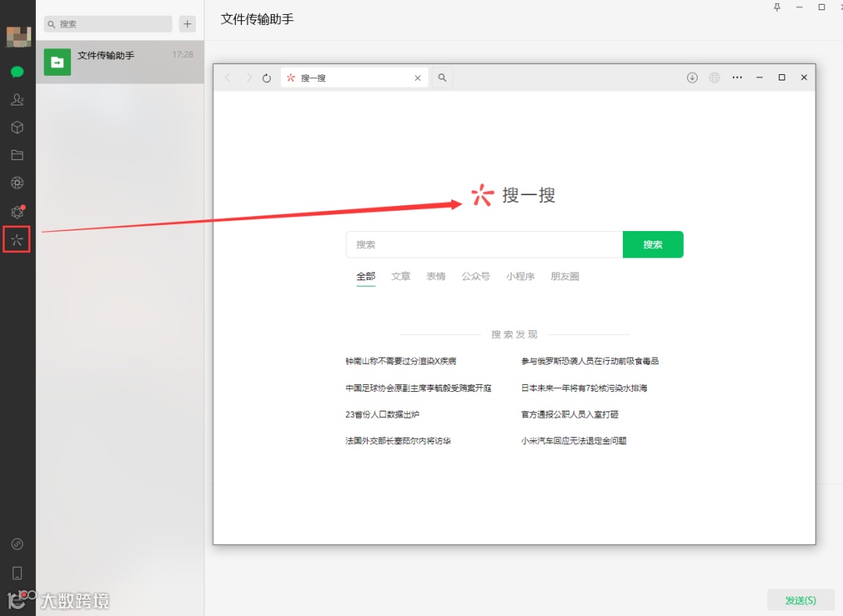Open the Chats icon in WeChat sidebar
This screenshot has height=616, width=843.
[x=17, y=72]
